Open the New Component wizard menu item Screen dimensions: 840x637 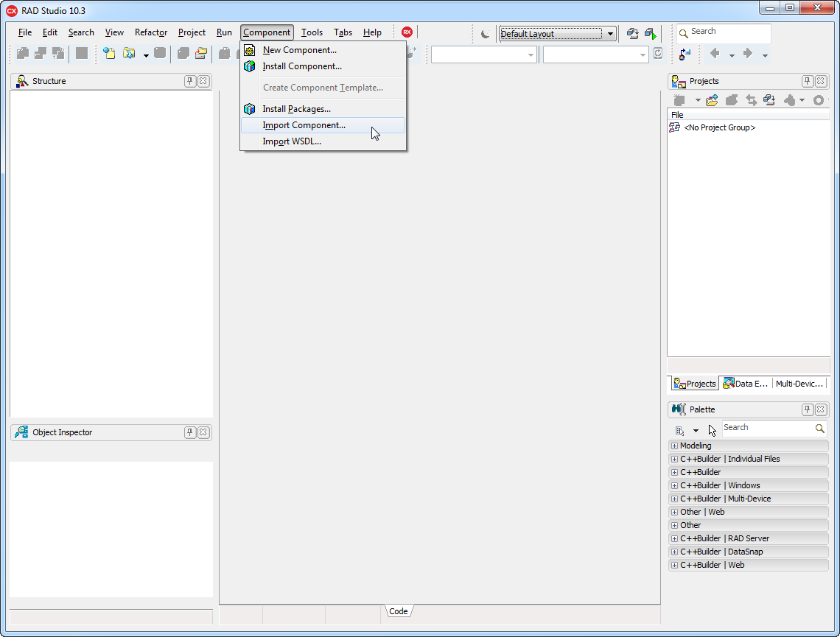(x=323, y=50)
